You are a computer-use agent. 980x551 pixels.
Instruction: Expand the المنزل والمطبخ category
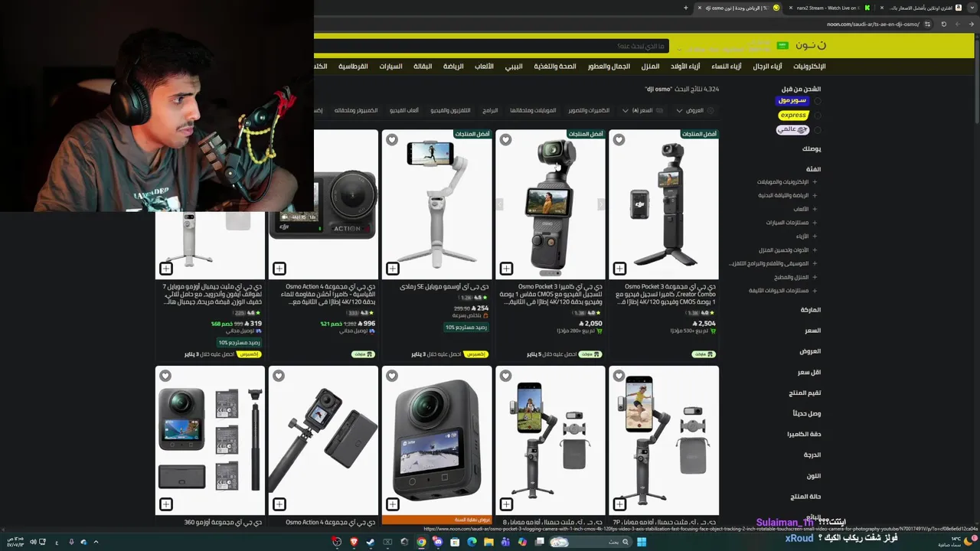click(x=815, y=277)
